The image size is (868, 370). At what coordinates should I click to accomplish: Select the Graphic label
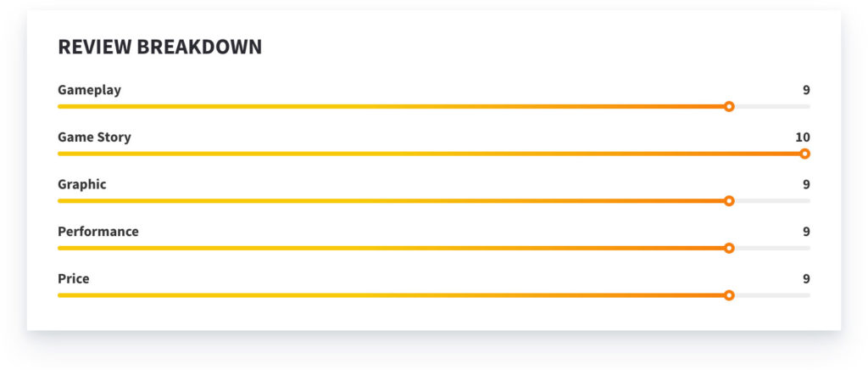[81, 184]
